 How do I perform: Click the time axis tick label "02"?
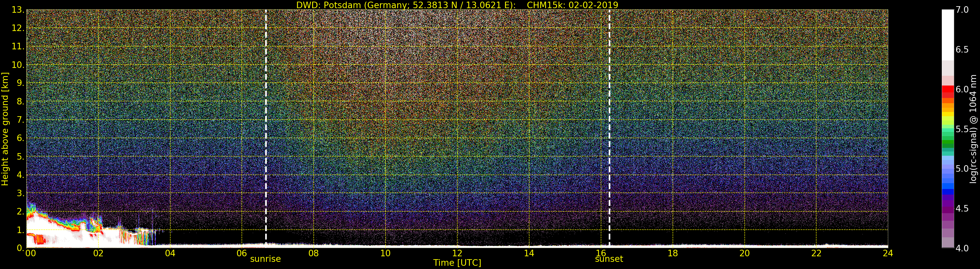(x=98, y=253)
